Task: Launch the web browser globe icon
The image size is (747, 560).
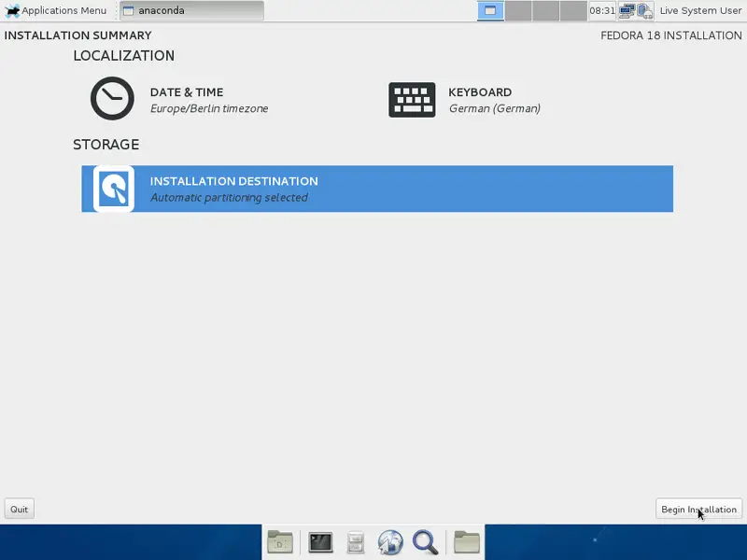Action: click(x=390, y=542)
